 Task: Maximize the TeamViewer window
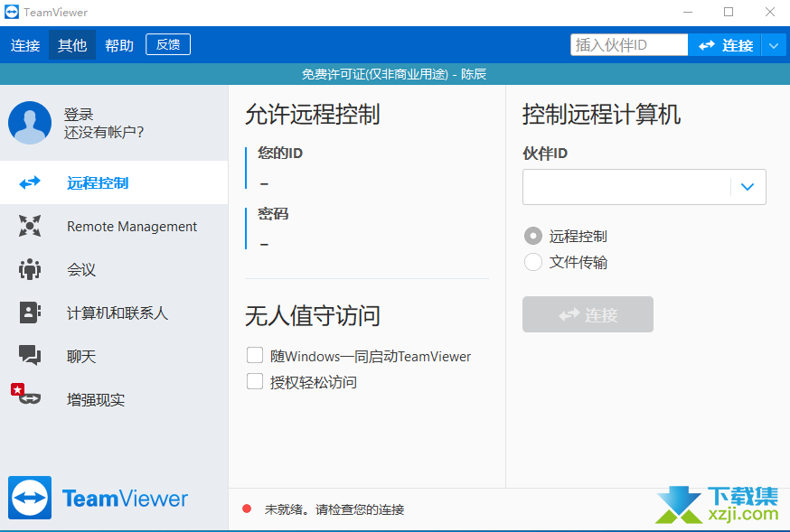point(729,12)
